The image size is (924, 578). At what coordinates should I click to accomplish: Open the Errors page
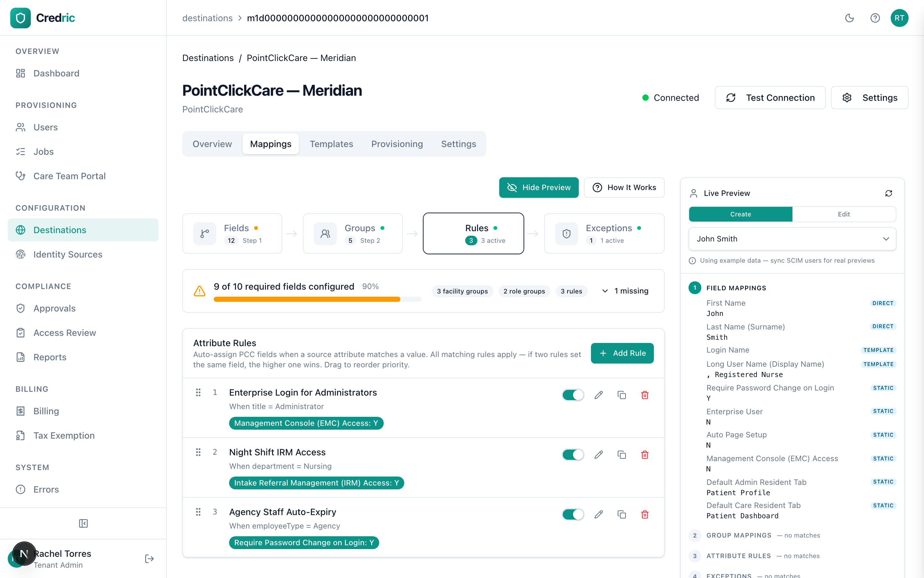(83, 490)
